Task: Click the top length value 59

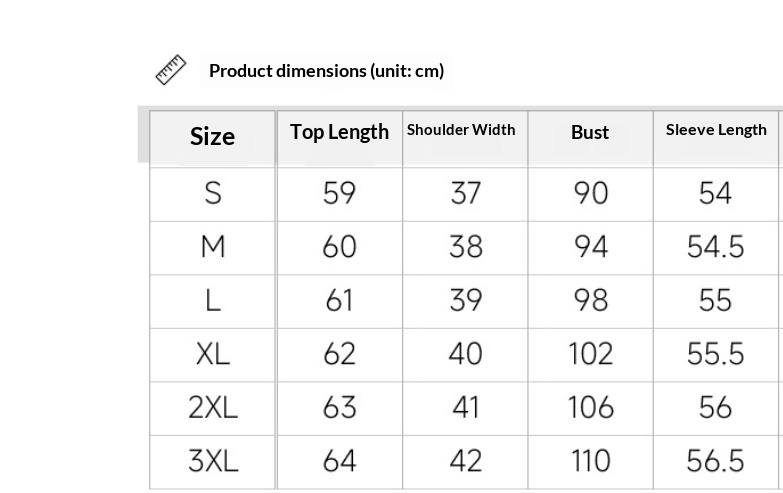Action: [x=339, y=193]
